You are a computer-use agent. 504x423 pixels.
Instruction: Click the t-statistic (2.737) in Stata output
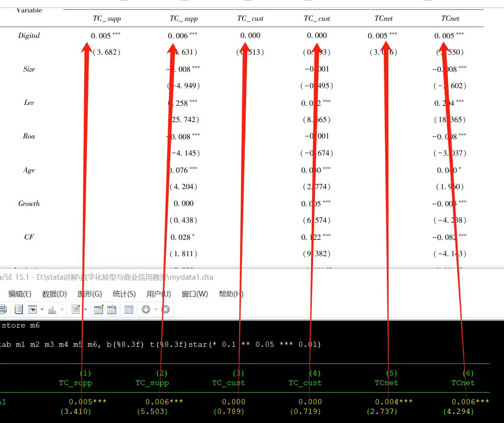[382, 411]
